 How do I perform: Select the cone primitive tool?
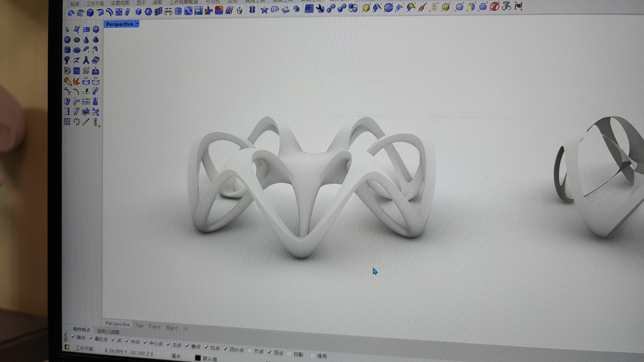[86, 40]
